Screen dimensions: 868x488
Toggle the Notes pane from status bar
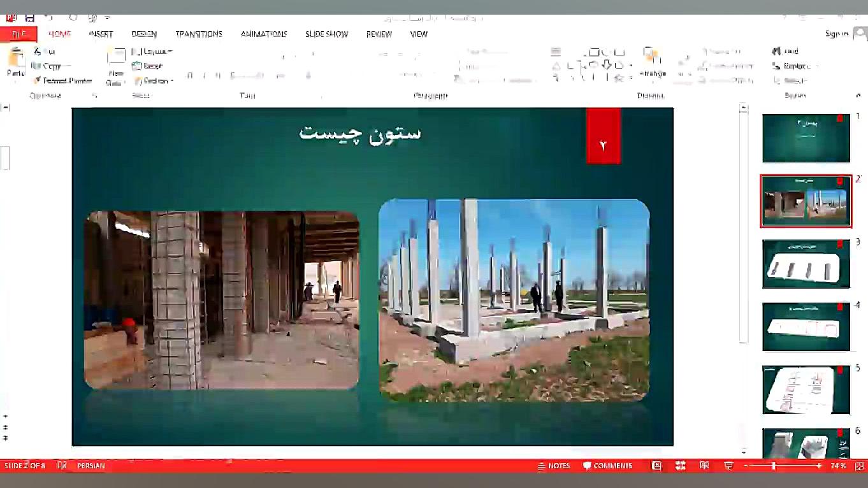click(x=554, y=465)
